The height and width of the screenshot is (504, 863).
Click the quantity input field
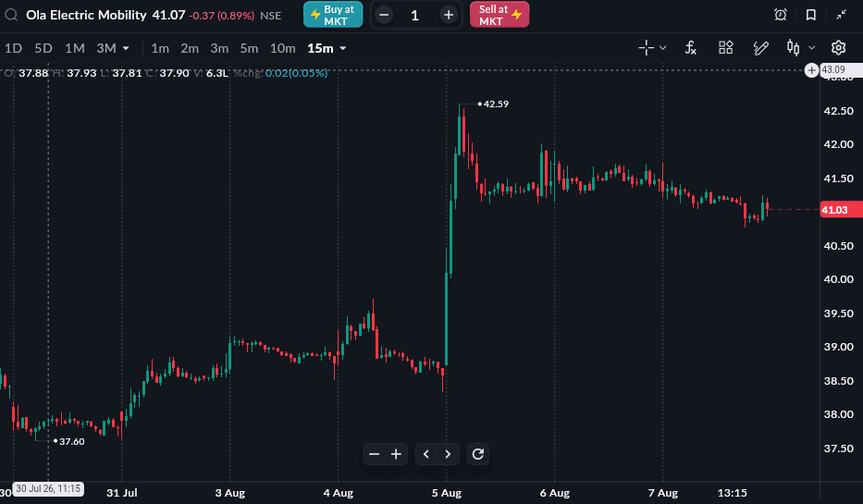point(415,15)
